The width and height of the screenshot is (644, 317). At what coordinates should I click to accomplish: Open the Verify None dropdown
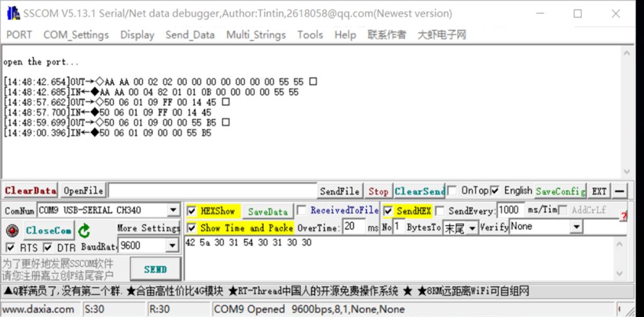577,226
